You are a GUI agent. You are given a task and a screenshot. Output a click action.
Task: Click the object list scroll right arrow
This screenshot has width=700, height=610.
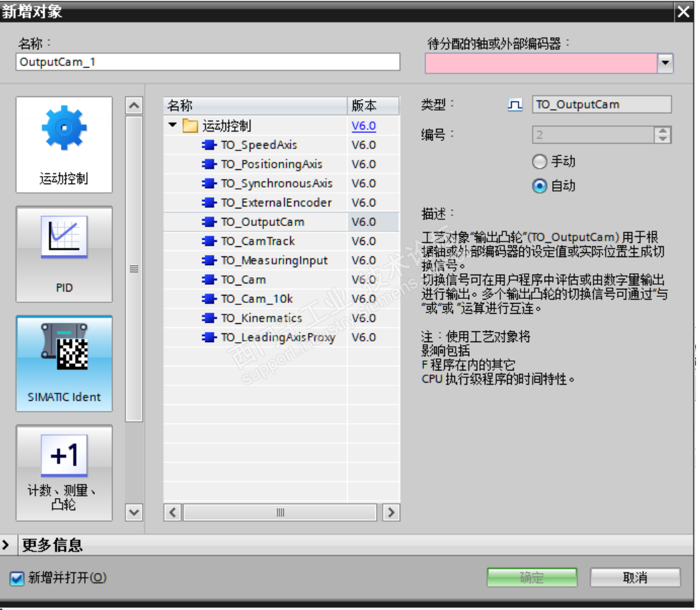coord(391,512)
